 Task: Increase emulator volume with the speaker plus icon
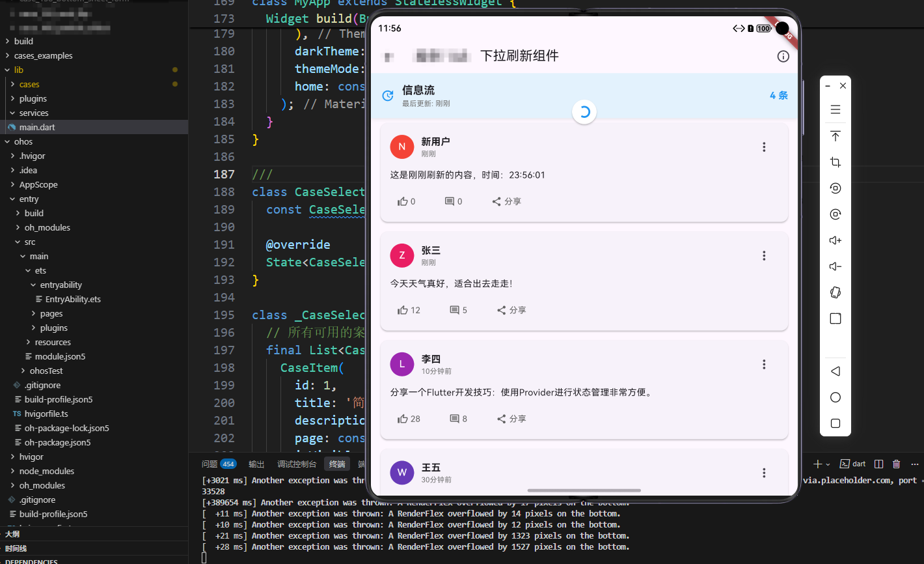pyautogui.click(x=836, y=240)
